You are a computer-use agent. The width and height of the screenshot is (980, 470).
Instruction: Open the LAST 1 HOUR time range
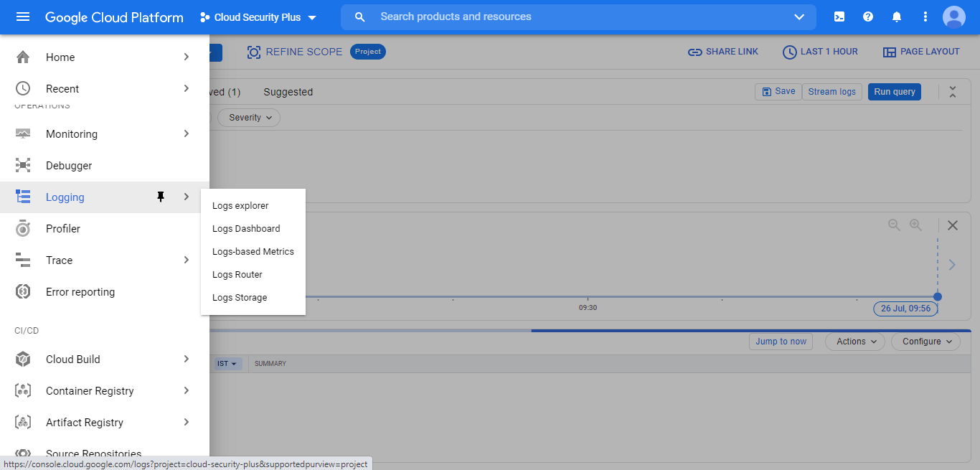click(x=820, y=52)
